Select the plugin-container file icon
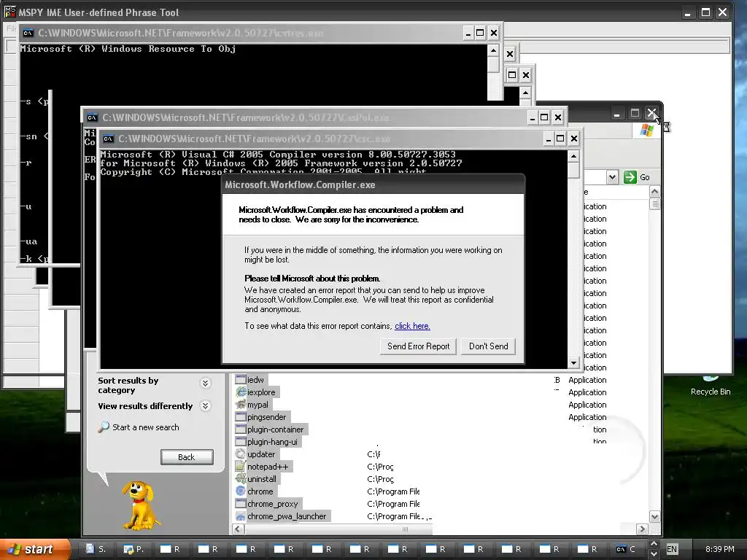Viewport: 747px width, 560px height. [241, 429]
